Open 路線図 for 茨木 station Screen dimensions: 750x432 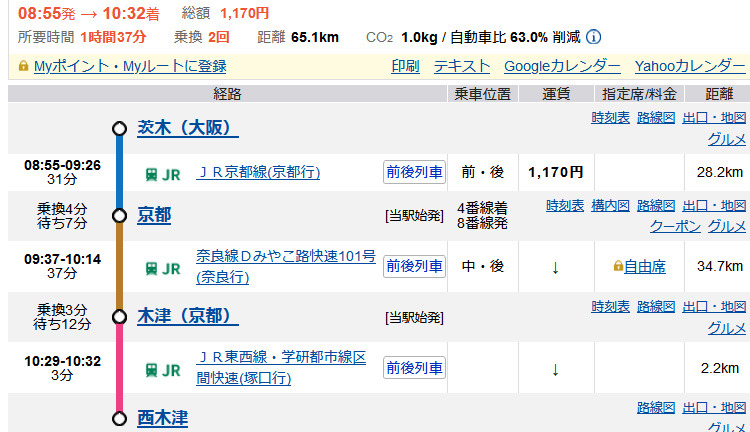click(x=656, y=117)
